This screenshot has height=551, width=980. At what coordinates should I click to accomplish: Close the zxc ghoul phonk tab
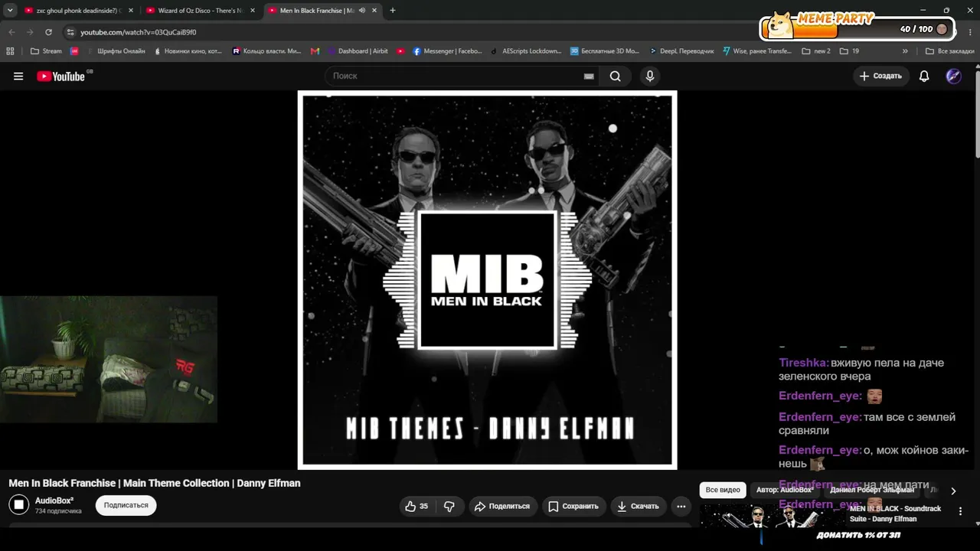[131, 11]
